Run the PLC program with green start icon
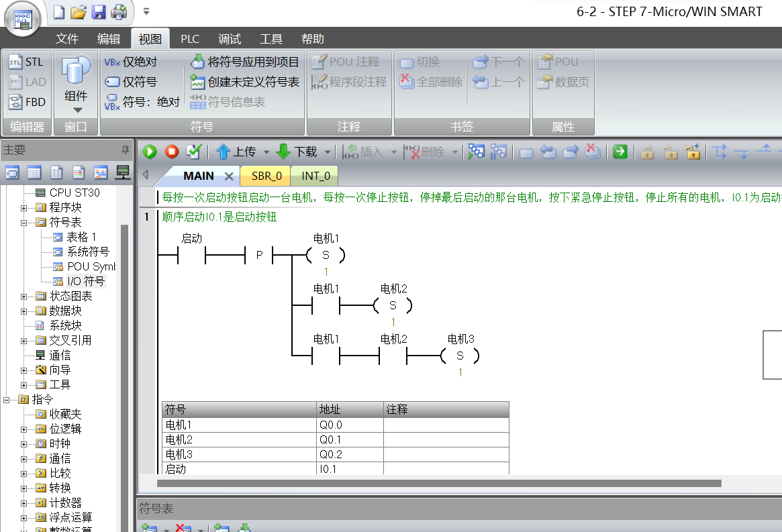The height and width of the screenshot is (532, 782). pos(149,152)
